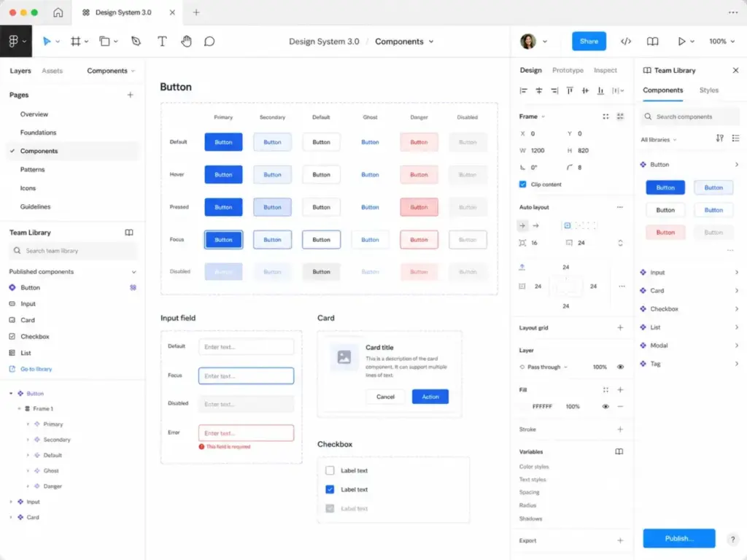This screenshot has height=560, width=747.
Task: Open Auto layout more options ellipsis
Action: [x=620, y=207]
